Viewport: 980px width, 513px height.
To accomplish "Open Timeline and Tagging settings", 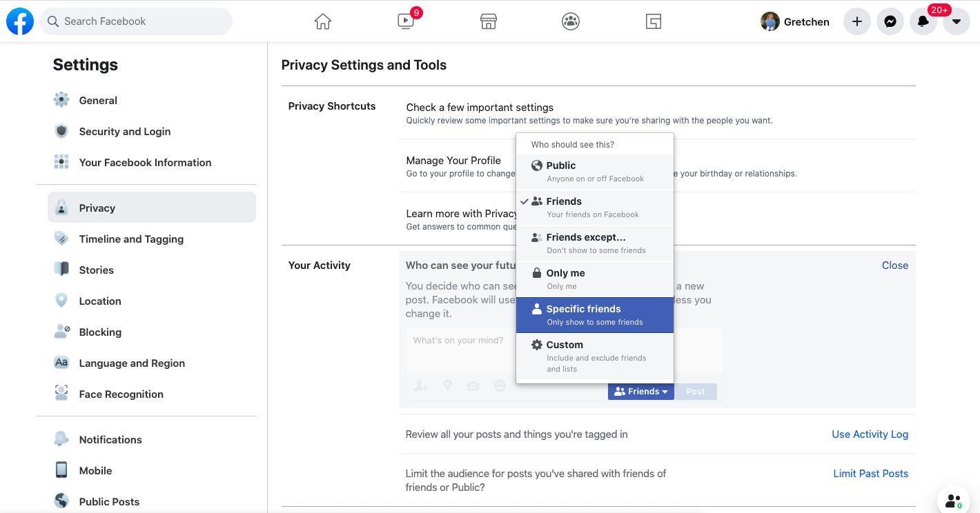I will [152, 239].
